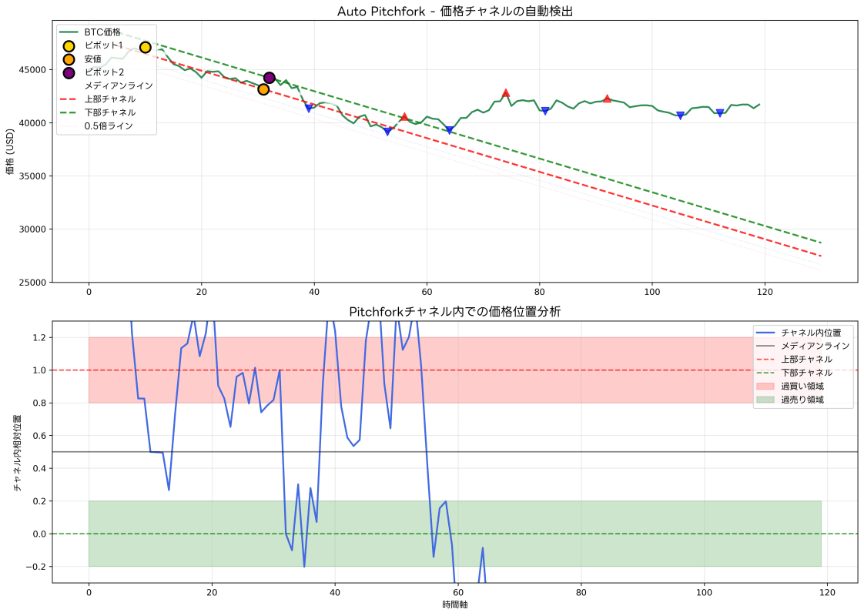Screen dimensions: 864x616
Task: Click the 0.6 tick on the bottom chart axis
Action: tap(40, 436)
